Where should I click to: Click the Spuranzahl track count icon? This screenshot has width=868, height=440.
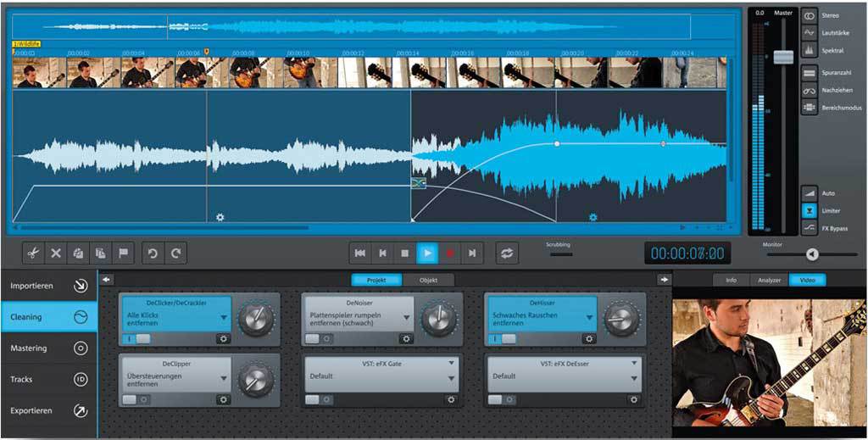(x=810, y=73)
